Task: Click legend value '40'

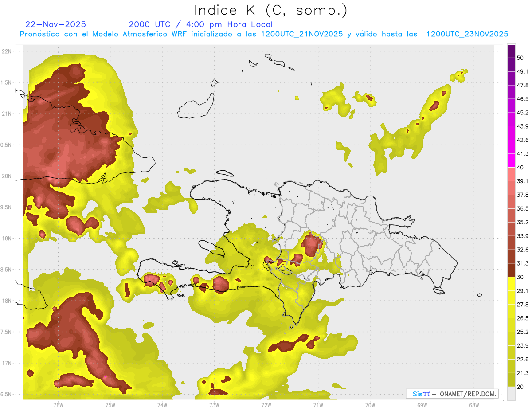Action: point(520,168)
